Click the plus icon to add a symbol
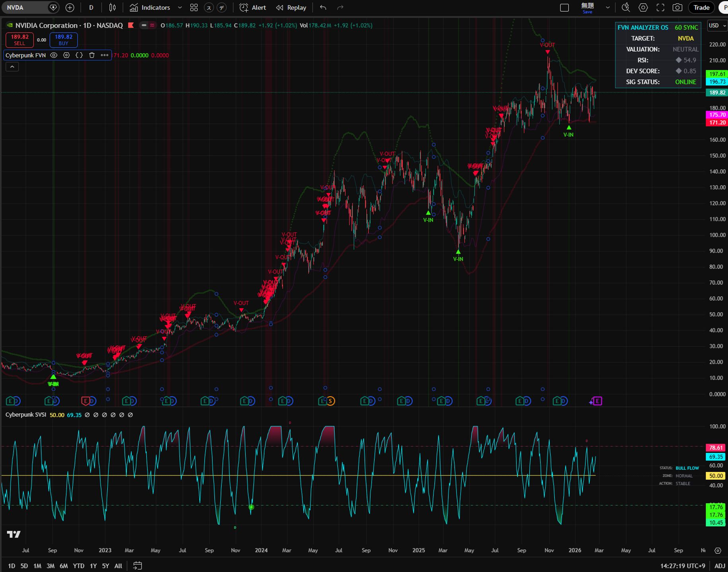The image size is (728, 572). tap(70, 8)
